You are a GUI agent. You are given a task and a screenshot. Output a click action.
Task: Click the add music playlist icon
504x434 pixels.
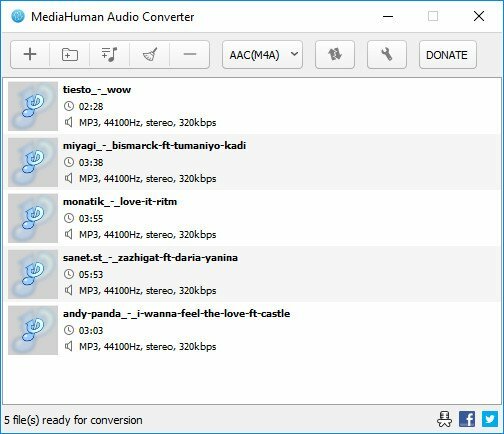110,55
